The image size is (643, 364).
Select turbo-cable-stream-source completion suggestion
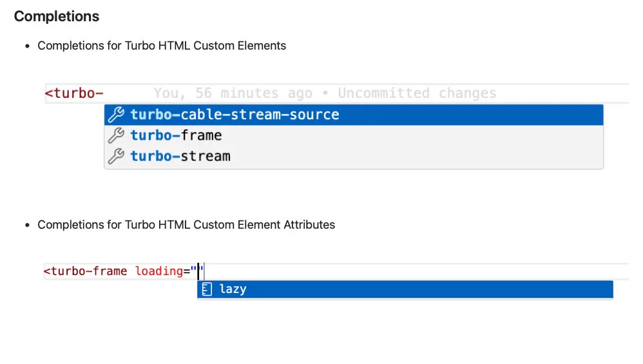click(x=354, y=115)
